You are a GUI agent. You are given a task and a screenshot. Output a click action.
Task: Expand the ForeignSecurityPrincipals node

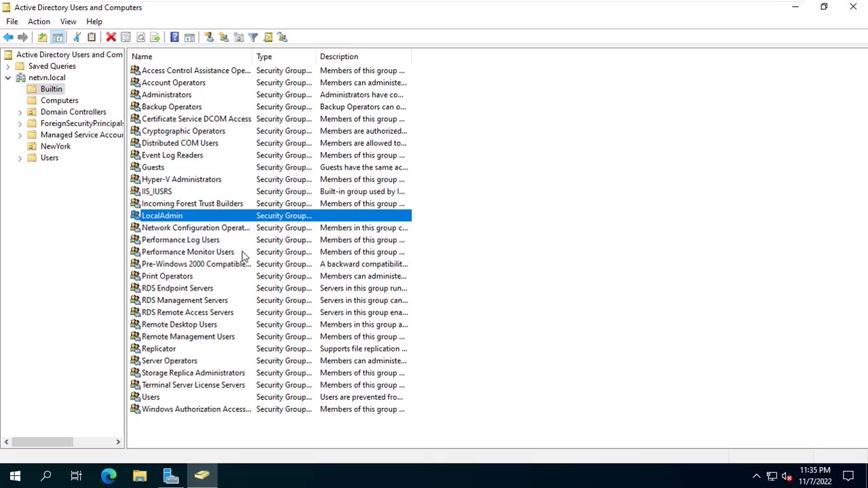20,123
